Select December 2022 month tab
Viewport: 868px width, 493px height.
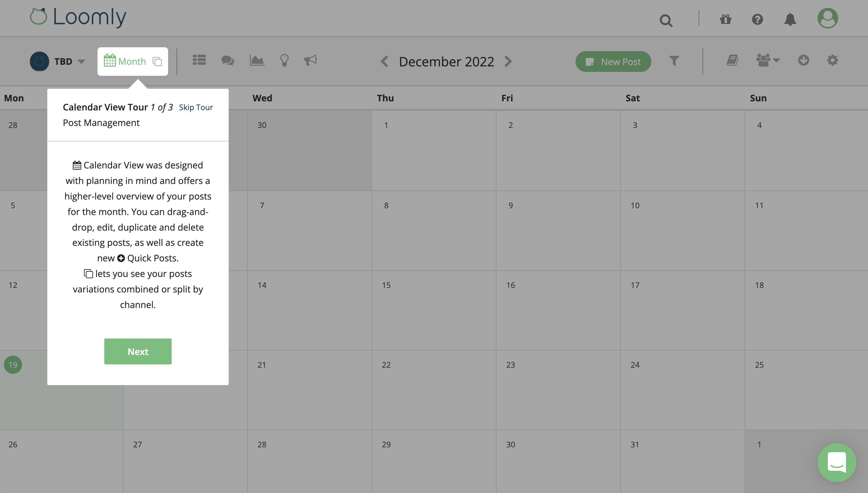pos(447,62)
